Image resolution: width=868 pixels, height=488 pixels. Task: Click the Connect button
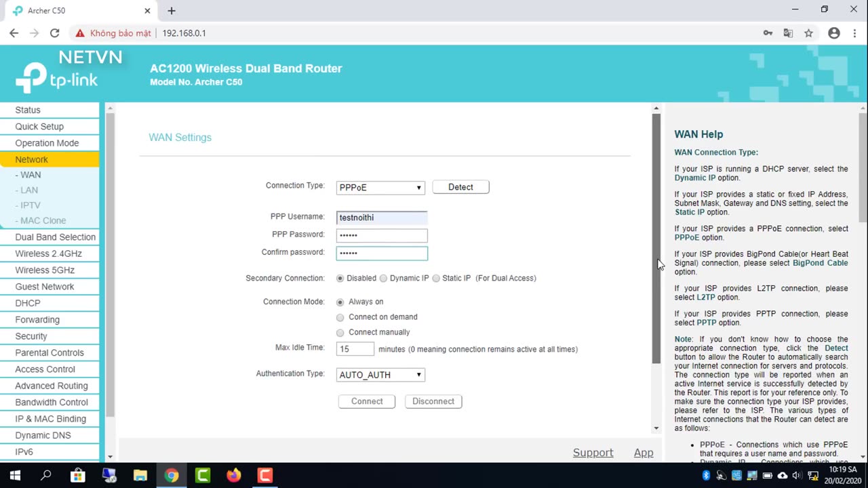click(367, 401)
